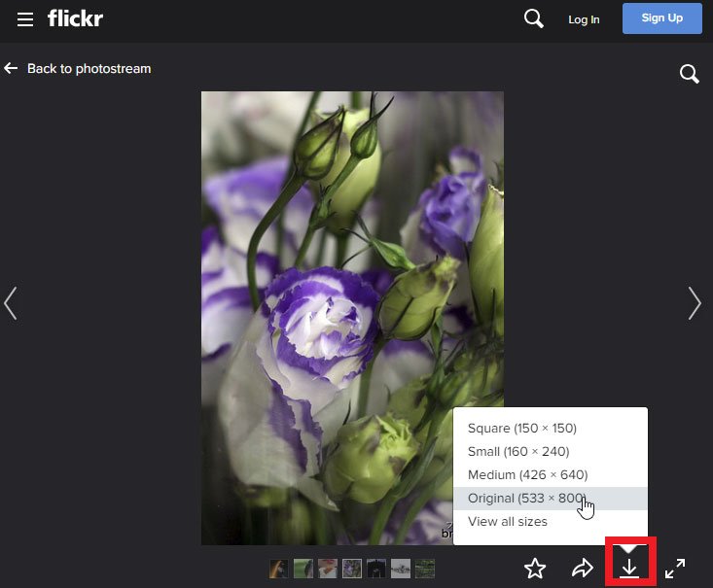Viewport: 713px width, 588px height.
Task: Enter fullscreen with the expand icon
Action: [x=675, y=569]
